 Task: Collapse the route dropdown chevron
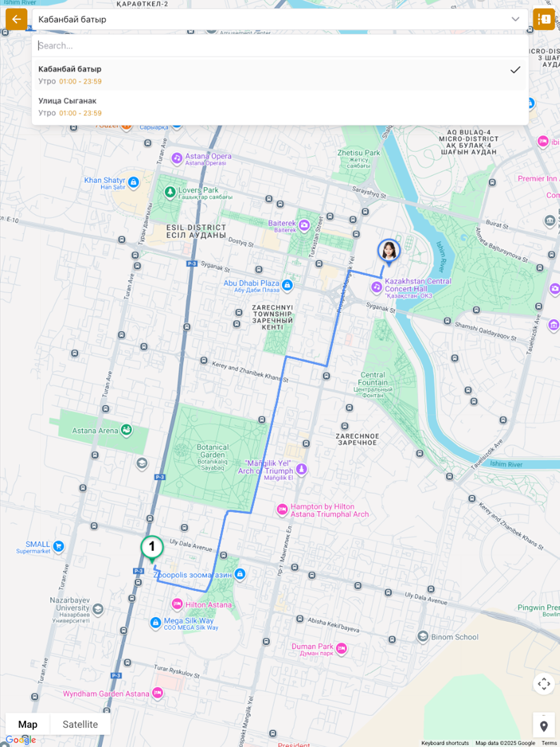pyautogui.click(x=515, y=19)
